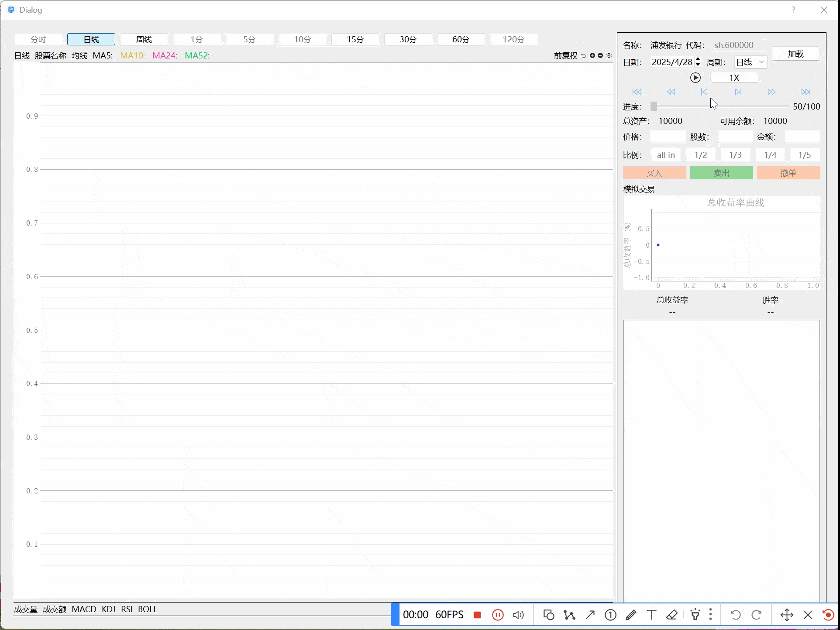The width and height of the screenshot is (840, 630).
Task: Show the MACD indicator tab
Action: click(84, 609)
